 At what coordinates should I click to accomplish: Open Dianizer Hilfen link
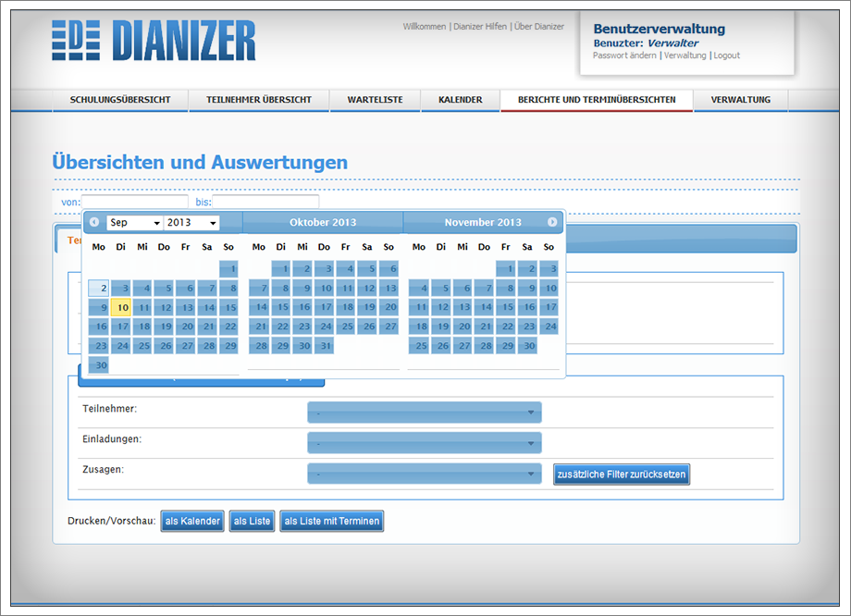(x=480, y=26)
